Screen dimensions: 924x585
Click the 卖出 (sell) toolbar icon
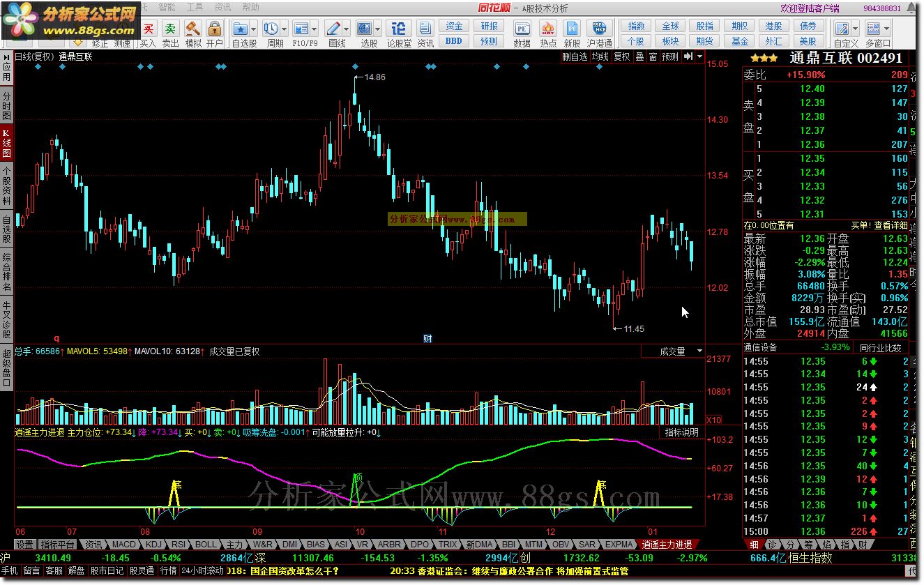click(170, 29)
